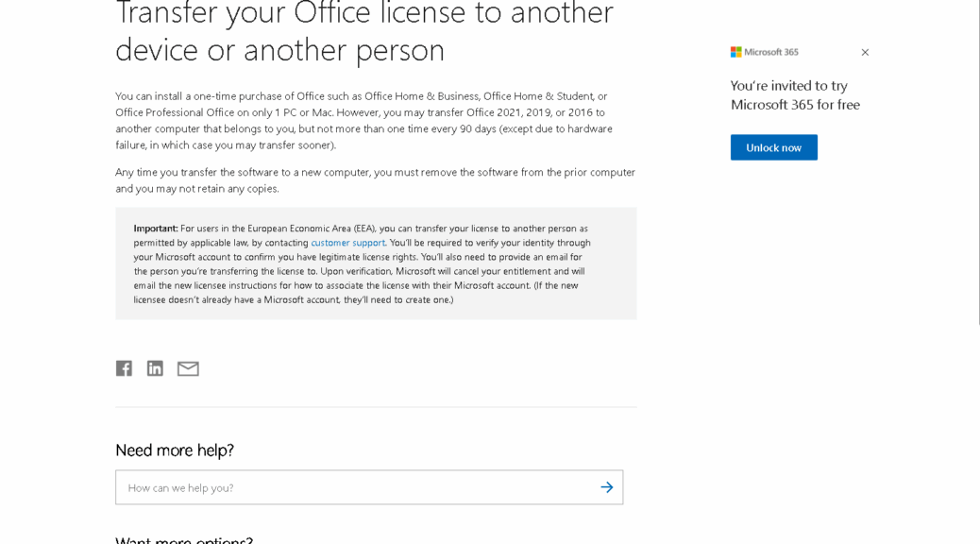This screenshot has height=544, width=980.
Task: Share this article on Facebook
Action: (124, 368)
